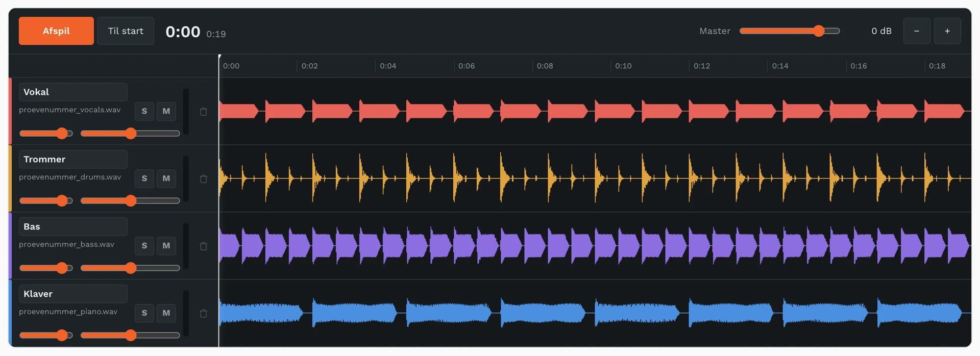
Task: Remove the Bas track using trash icon
Action: [203, 246]
